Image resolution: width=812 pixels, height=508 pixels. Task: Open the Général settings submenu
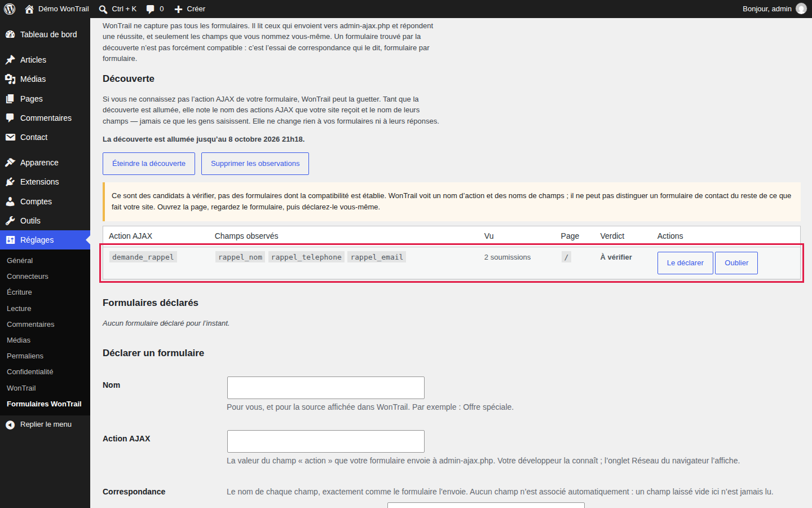click(20, 261)
